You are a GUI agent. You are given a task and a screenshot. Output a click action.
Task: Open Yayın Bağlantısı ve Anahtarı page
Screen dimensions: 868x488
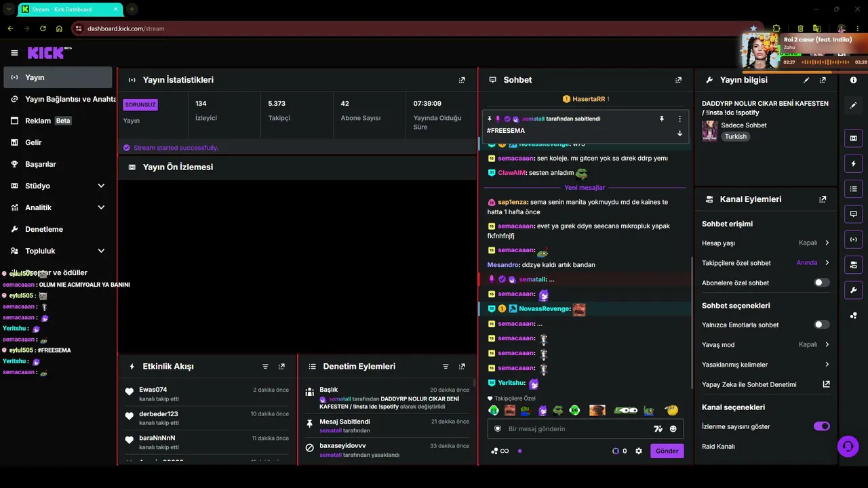click(60, 99)
